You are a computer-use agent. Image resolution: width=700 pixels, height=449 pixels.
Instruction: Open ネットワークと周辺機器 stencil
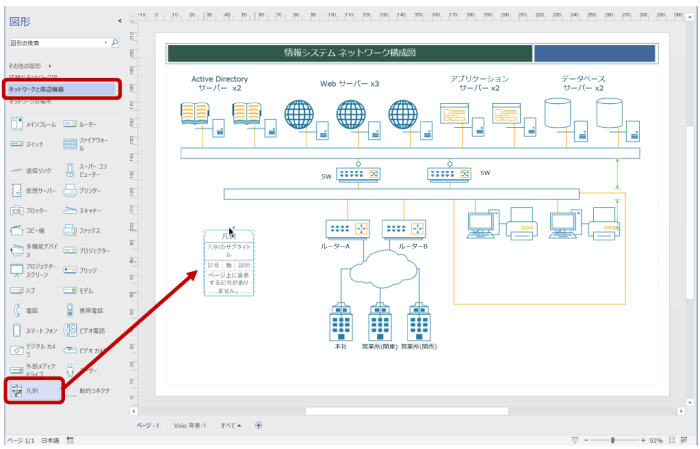click(x=58, y=89)
